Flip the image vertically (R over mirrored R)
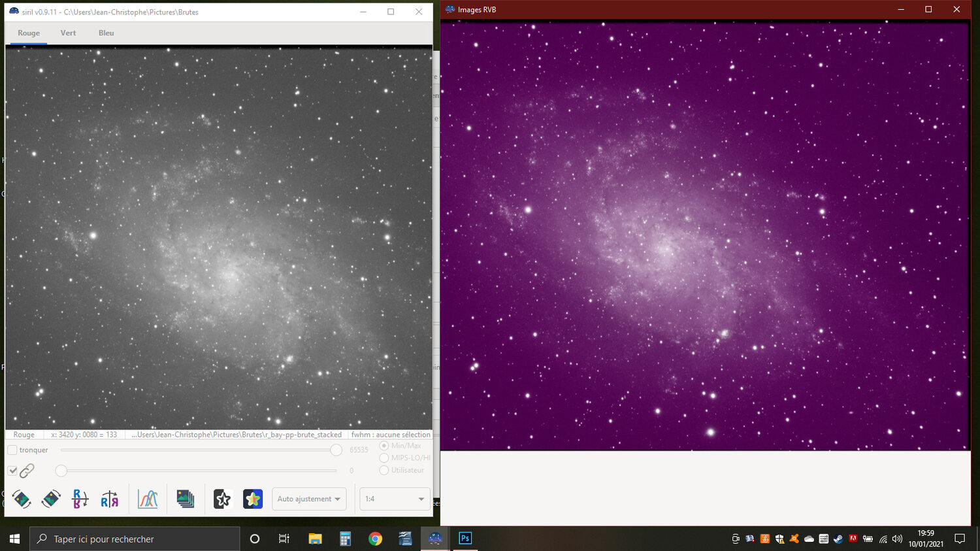The height and width of the screenshot is (551, 980). click(80, 499)
